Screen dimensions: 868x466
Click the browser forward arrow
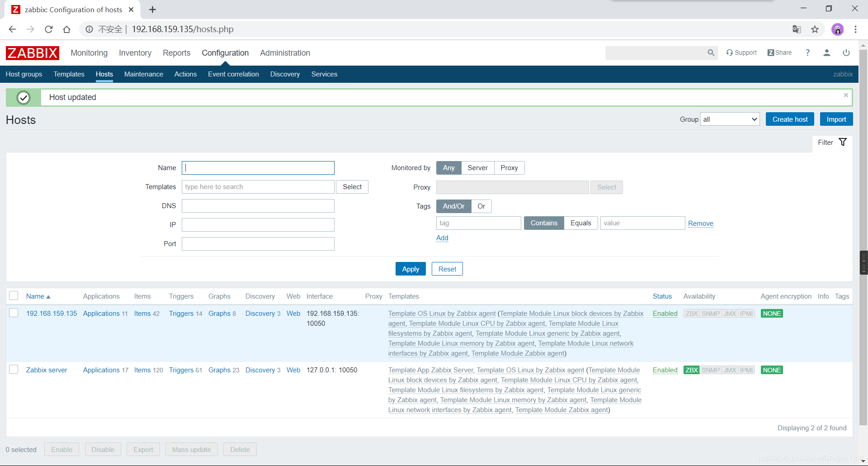coord(30,29)
